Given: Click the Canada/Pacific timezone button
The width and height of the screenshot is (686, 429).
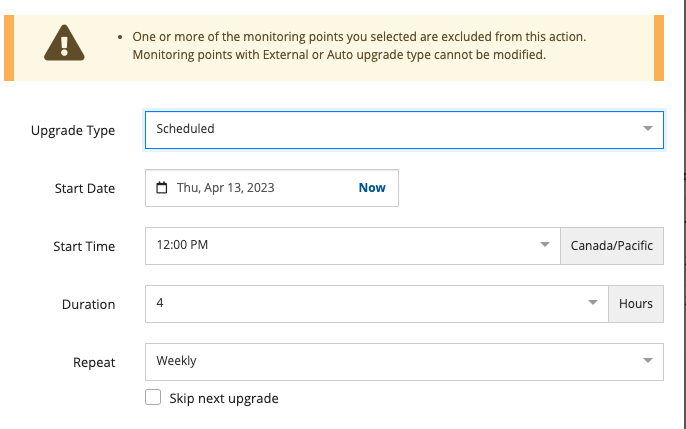Looking at the screenshot, I should 612,245.
